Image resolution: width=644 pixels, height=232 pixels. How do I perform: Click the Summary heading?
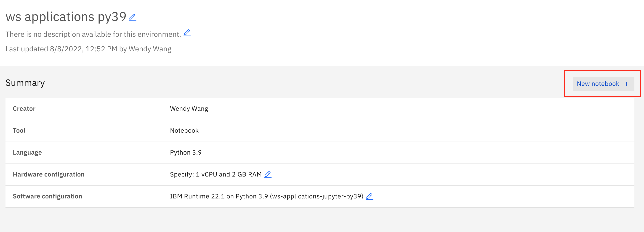click(x=25, y=83)
